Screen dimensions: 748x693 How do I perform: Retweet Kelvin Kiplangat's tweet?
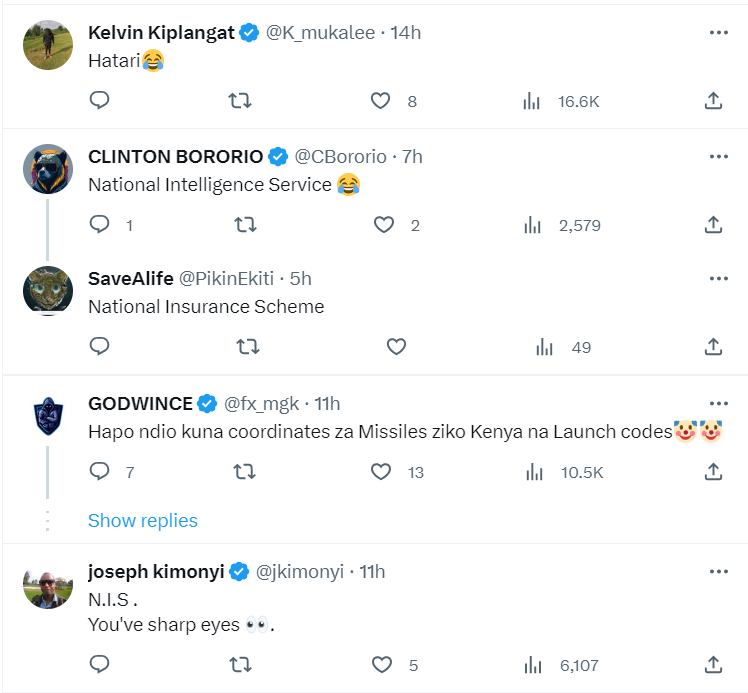(x=240, y=100)
